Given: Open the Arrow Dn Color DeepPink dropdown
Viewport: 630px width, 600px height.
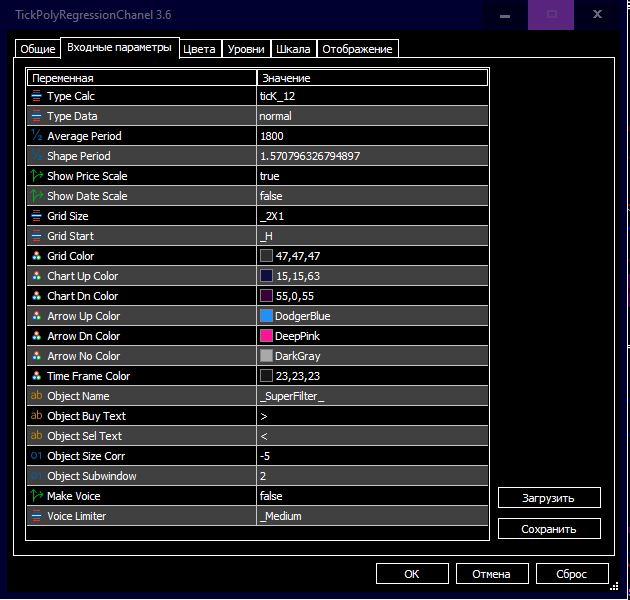Looking at the screenshot, I should 372,336.
